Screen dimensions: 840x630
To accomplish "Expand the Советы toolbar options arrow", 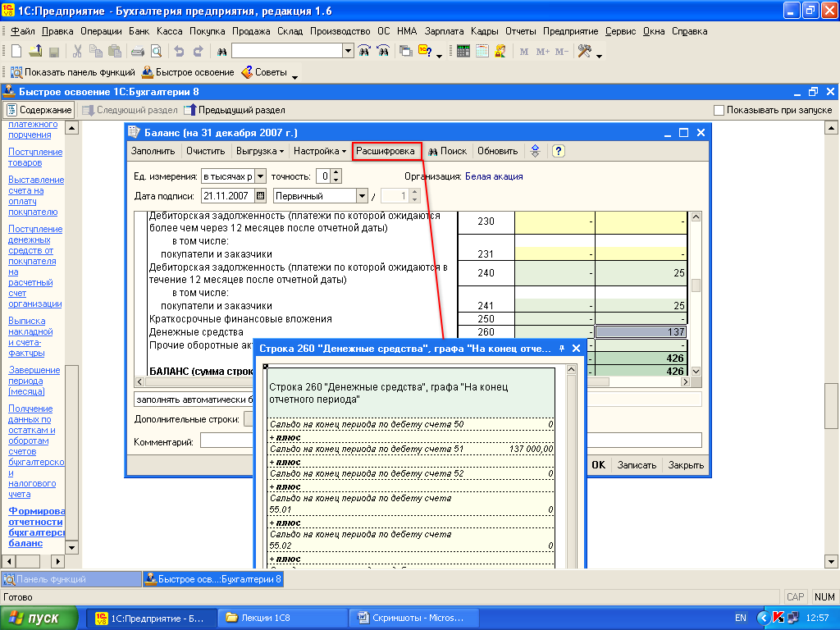I will coord(294,77).
